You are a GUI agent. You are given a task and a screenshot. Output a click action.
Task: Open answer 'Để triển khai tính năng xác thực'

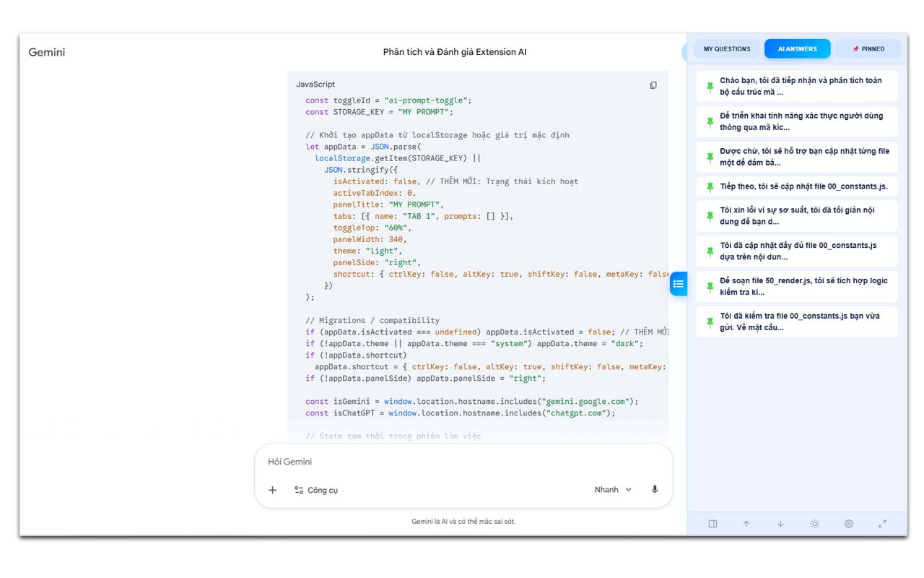click(x=797, y=121)
